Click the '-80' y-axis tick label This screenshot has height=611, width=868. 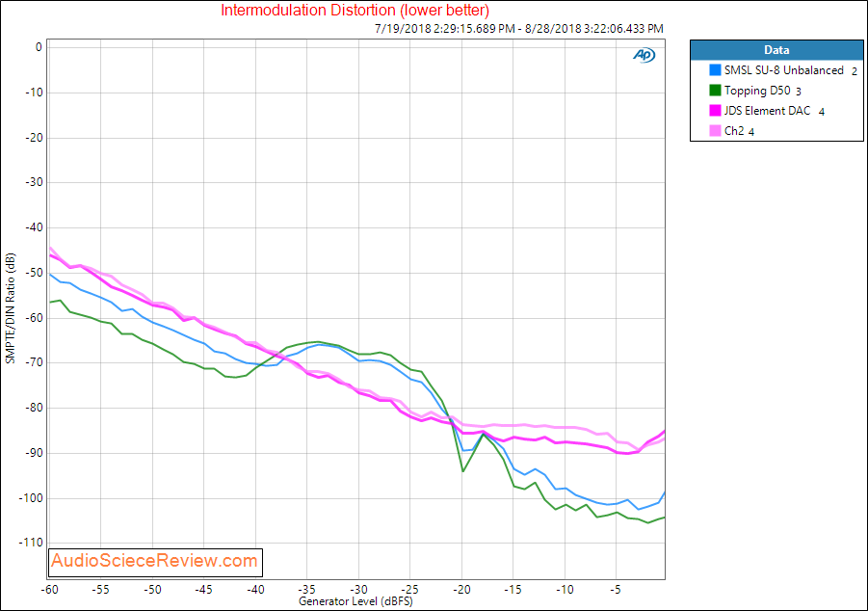tap(34, 409)
